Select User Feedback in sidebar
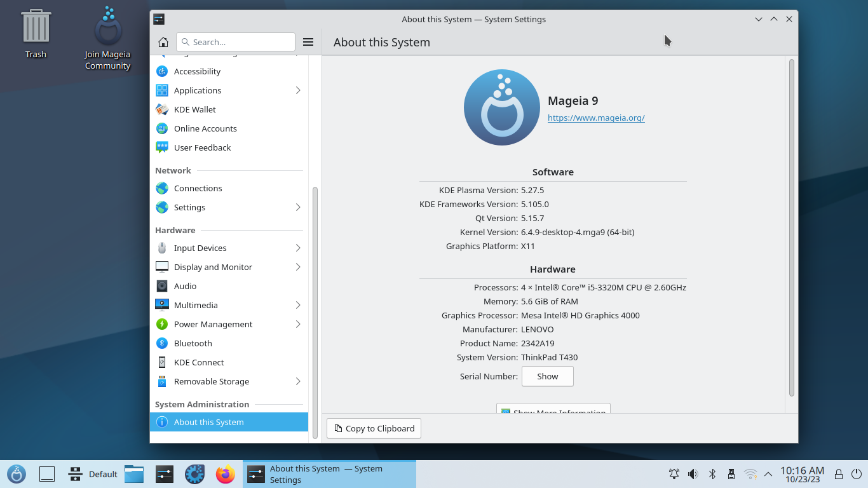868x488 pixels. click(229, 147)
